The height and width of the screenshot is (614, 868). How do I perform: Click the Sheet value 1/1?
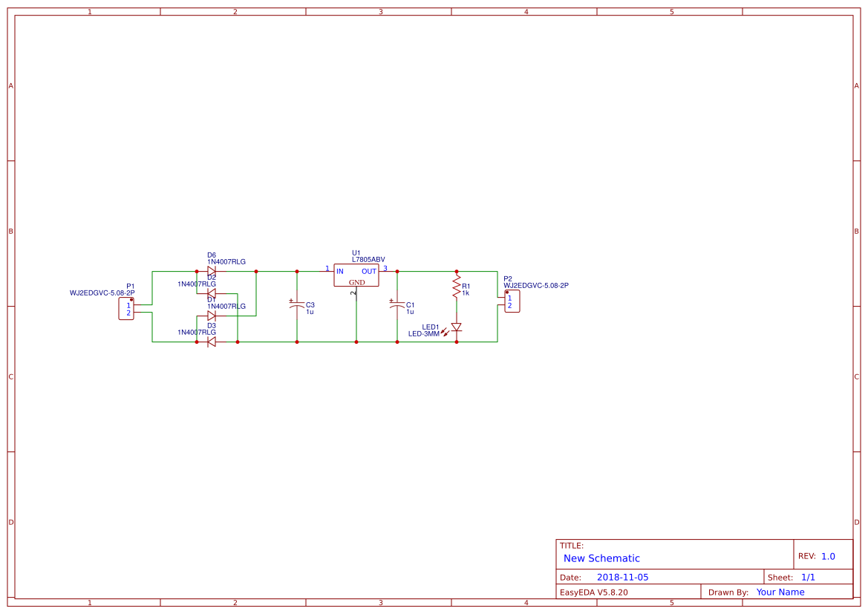808,577
